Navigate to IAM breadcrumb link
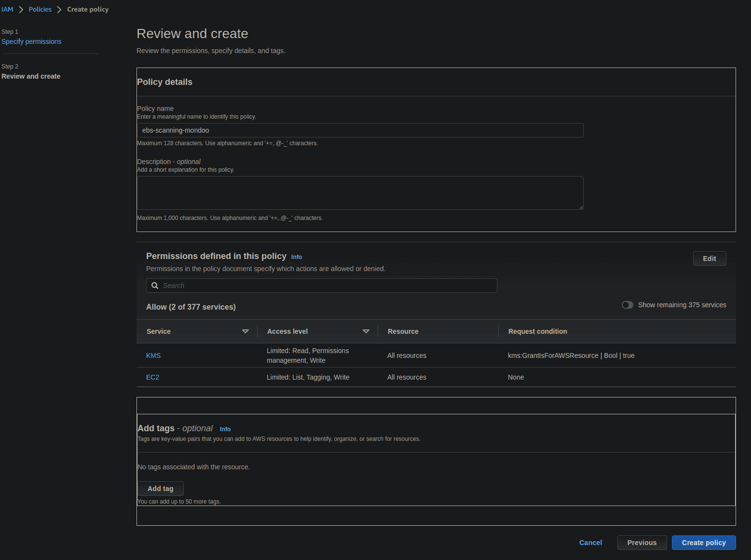This screenshot has height=560, width=751. (7, 9)
